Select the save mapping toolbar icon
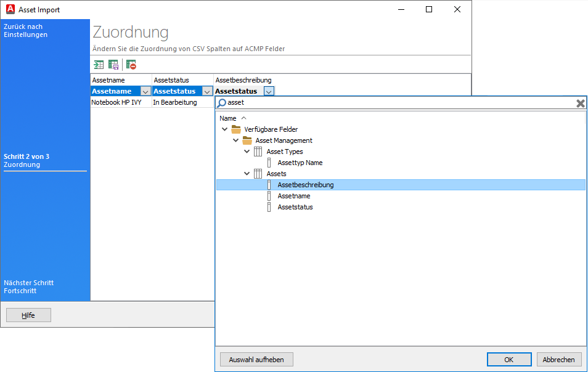This screenshot has width=588, height=372. [113, 65]
